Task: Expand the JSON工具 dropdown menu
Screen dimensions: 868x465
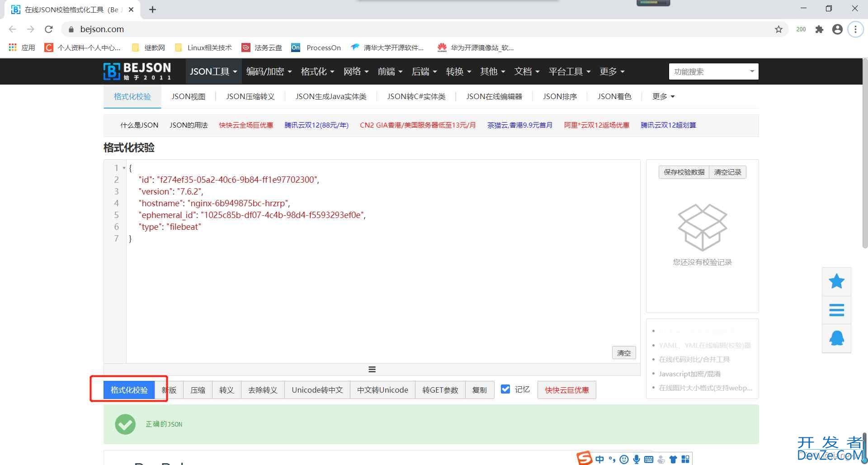Action: pos(213,71)
